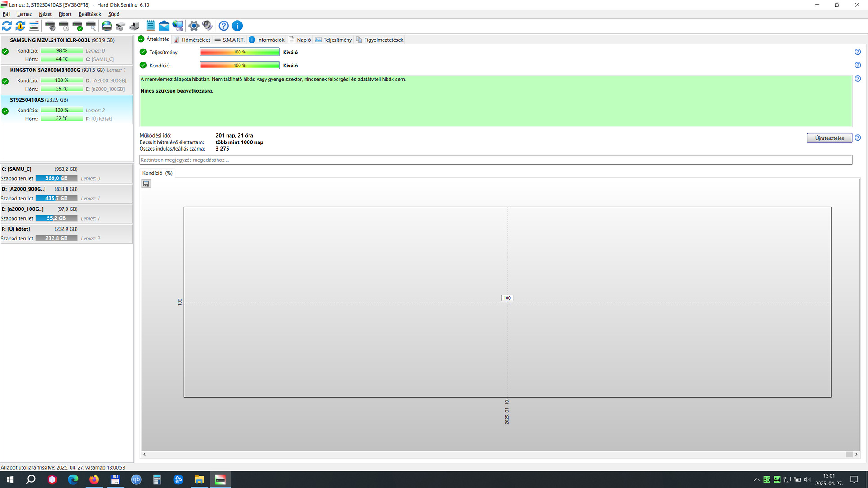Click the blue refresh arrows toolbar icon

point(7,26)
